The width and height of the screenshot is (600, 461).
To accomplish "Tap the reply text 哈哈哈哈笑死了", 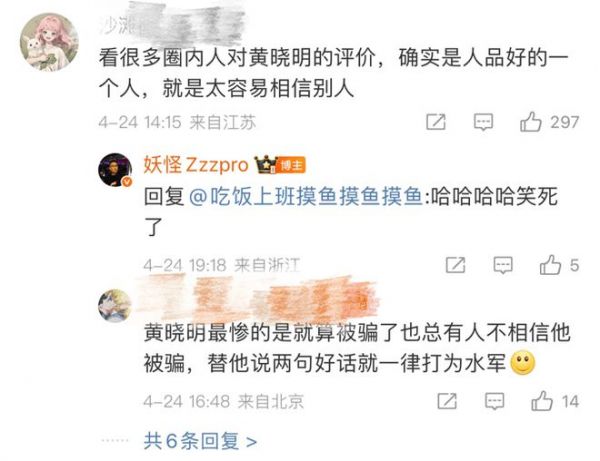I will click(351, 212).
